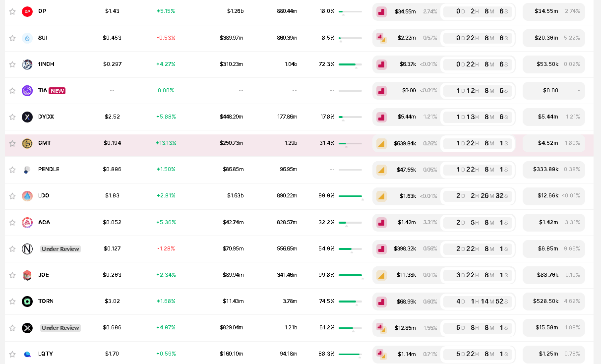Add LQTY to favorites with the star

click(x=12, y=354)
